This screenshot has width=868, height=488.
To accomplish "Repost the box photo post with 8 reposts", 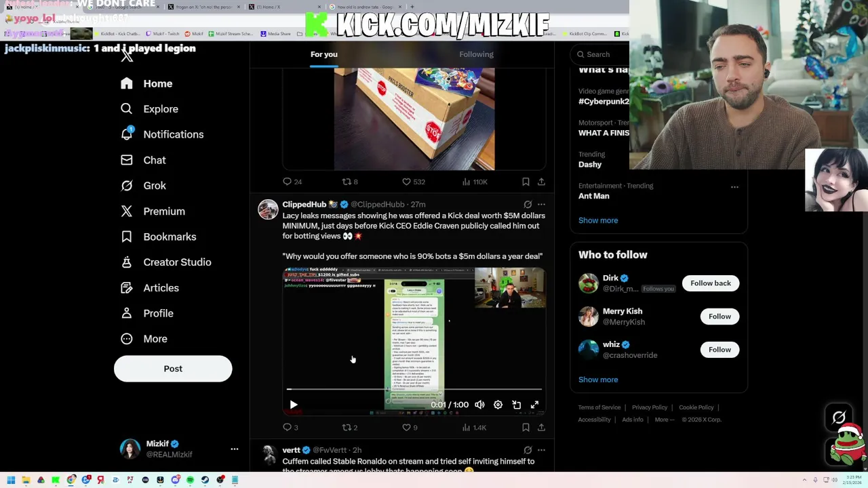I will (350, 182).
